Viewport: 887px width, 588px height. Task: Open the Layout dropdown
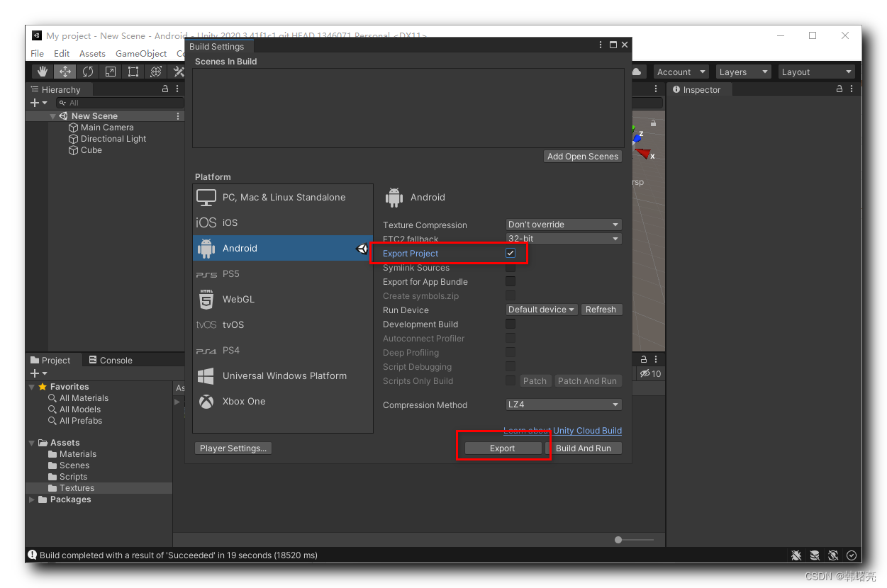[x=816, y=72]
